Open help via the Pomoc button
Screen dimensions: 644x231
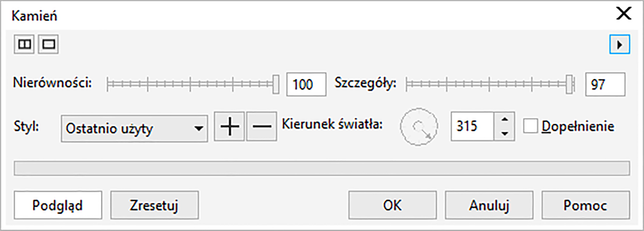click(x=584, y=205)
